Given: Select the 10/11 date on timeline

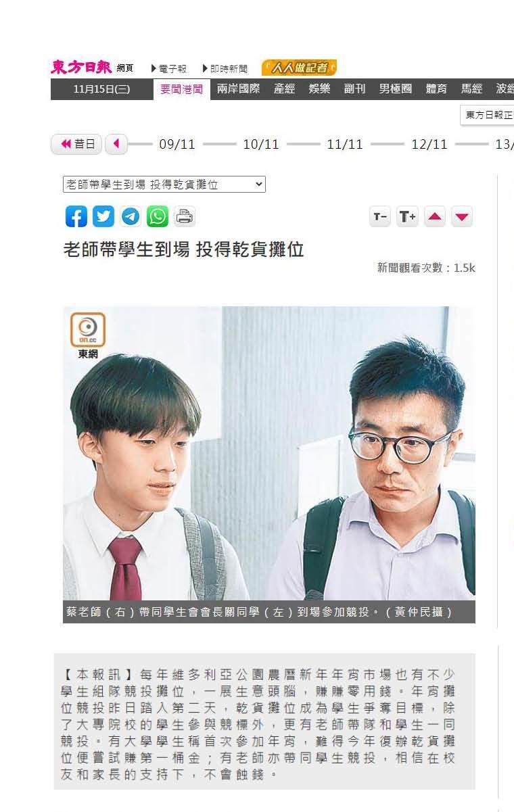Looking at the screenshot, I should 261,145.
